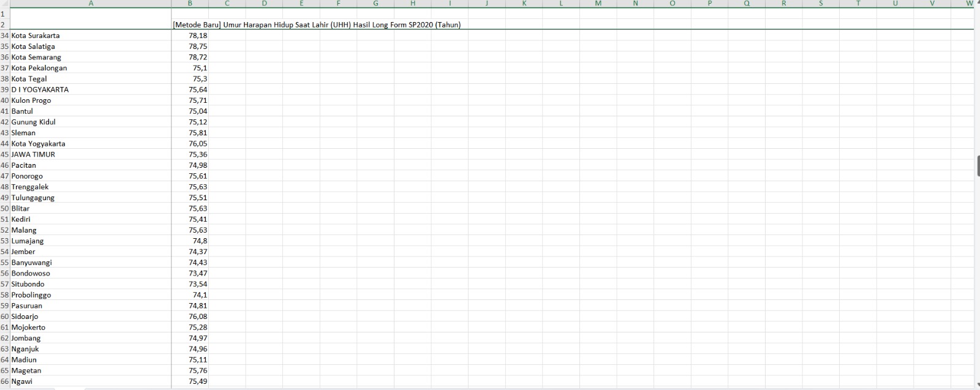Click the Kota Surakarta cell

[x=91, y=36]
